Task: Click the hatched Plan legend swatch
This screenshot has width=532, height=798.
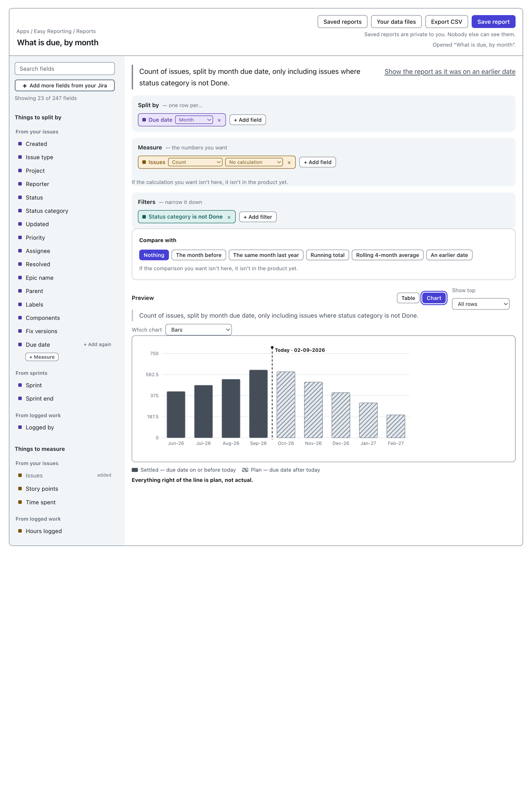Action: tap(245, 470)
